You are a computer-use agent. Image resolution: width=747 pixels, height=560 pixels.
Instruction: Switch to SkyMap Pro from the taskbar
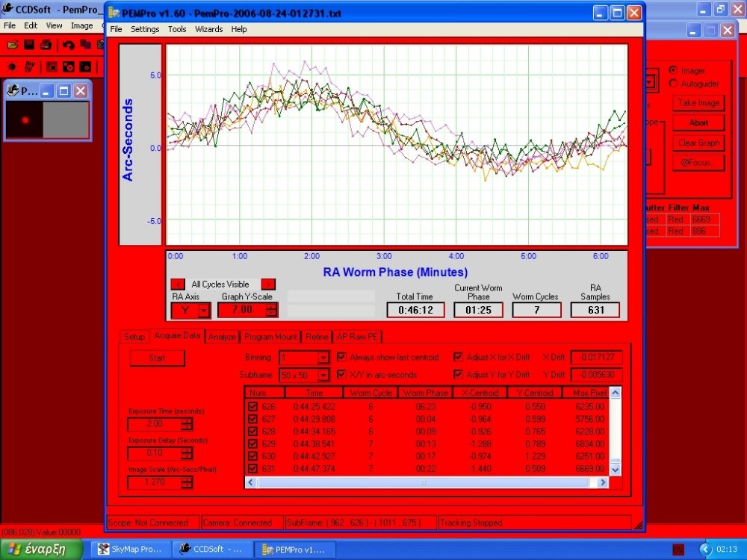[131, 550]
